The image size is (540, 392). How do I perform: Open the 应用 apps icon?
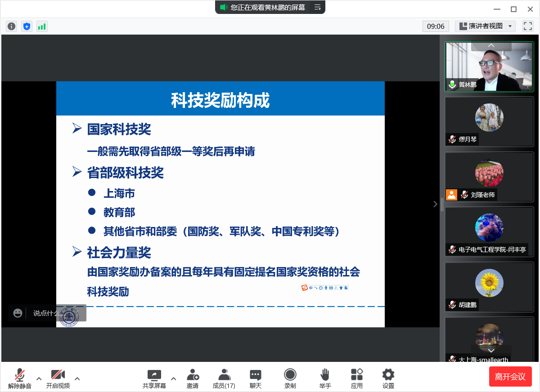click(357, 379)
